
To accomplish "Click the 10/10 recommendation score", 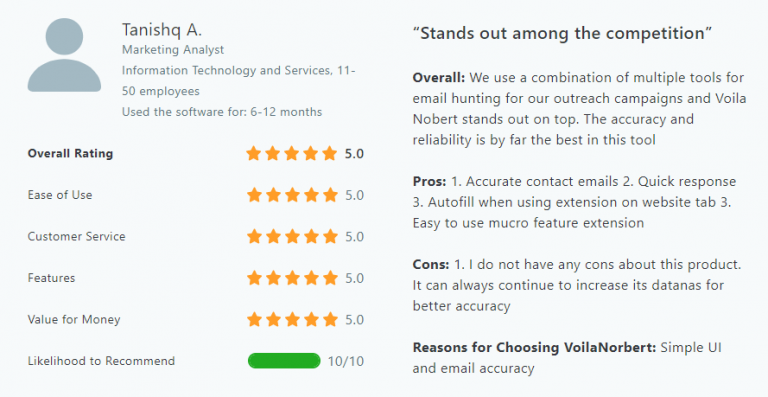I will pyautogui.click(x=346, y=361).
